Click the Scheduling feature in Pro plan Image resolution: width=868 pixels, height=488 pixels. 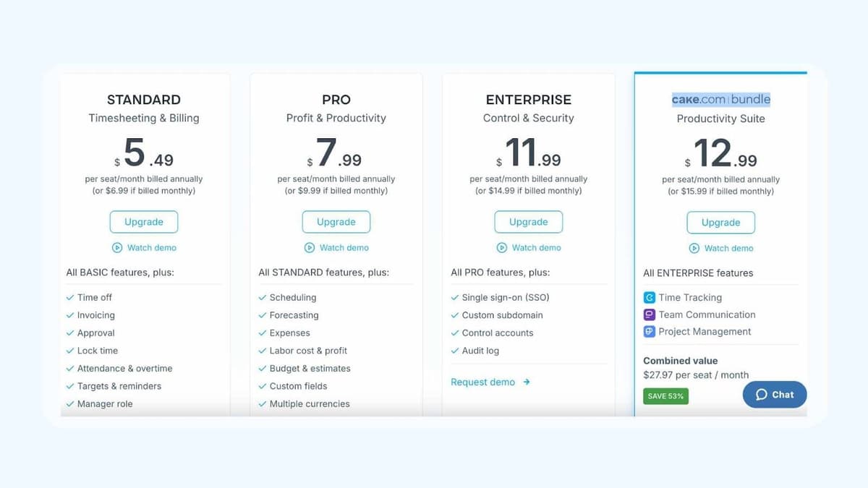(293, 297)
